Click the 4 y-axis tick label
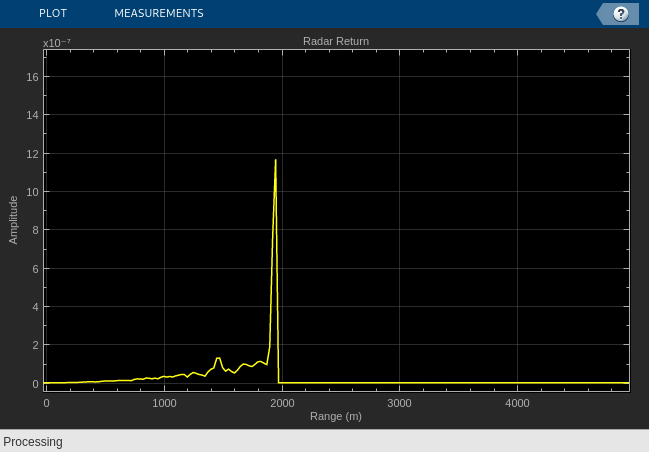The height and width of the screenshot is (452, 649). tap(35, 307)
